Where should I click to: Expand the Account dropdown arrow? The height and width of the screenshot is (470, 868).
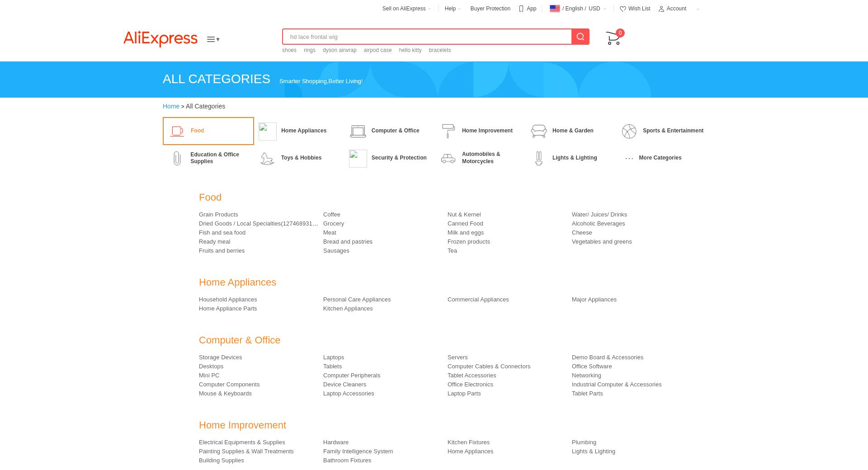point(698,9)
